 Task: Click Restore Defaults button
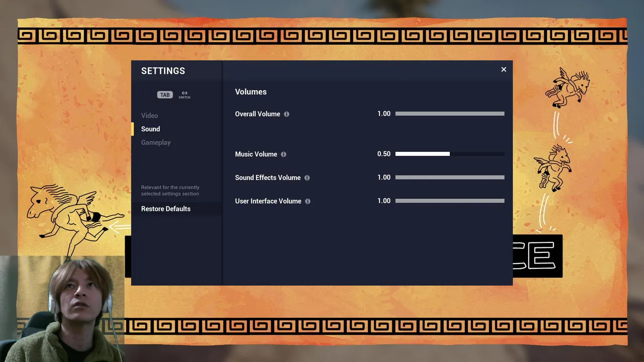pyautogui.click(x=177, y=209)
